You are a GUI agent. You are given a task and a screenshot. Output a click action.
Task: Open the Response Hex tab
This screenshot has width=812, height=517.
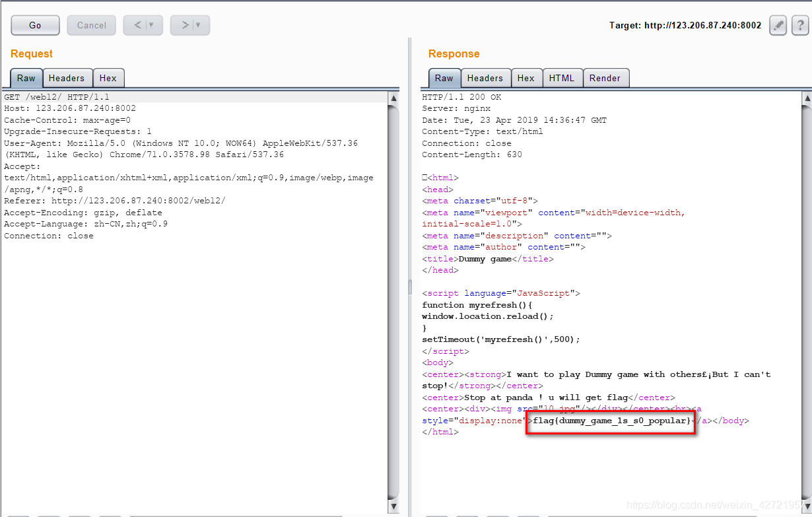coord(526,78)
